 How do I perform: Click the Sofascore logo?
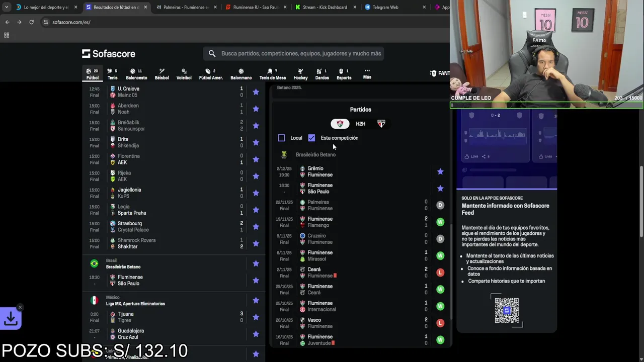pos(109,54)
